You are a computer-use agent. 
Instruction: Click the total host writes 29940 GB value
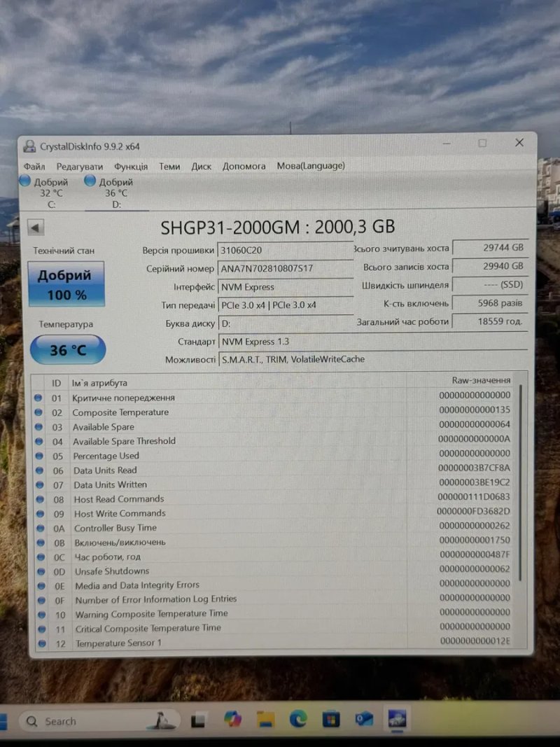tap(490, 266)
